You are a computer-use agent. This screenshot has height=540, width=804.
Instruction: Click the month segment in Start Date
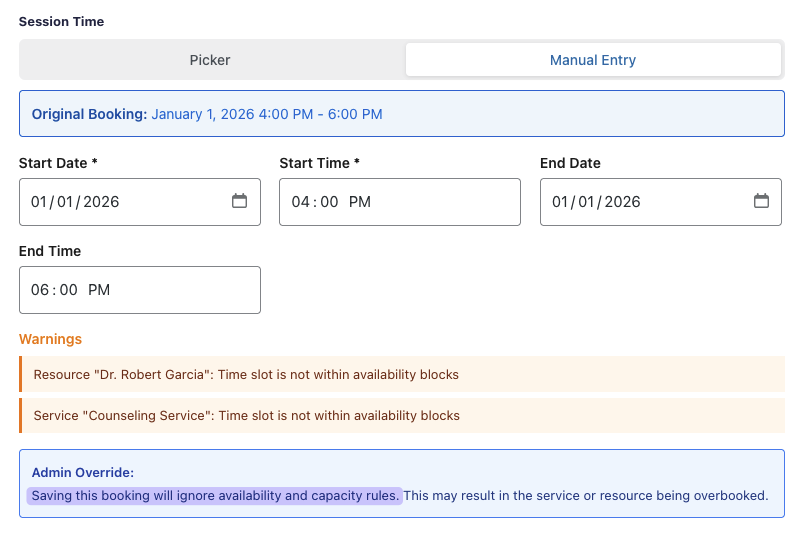[x=39, y=202]
